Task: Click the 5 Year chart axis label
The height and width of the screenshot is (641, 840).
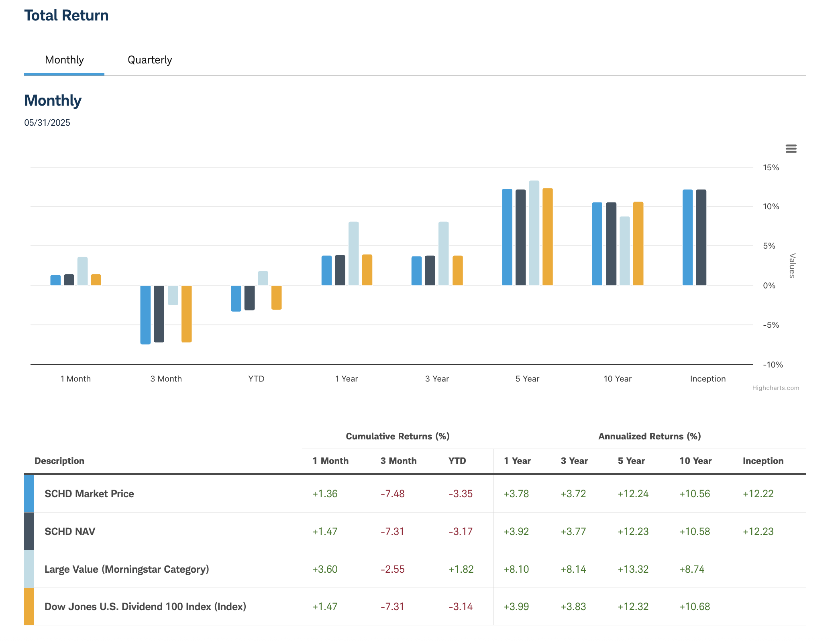Action: pos(527,379)
